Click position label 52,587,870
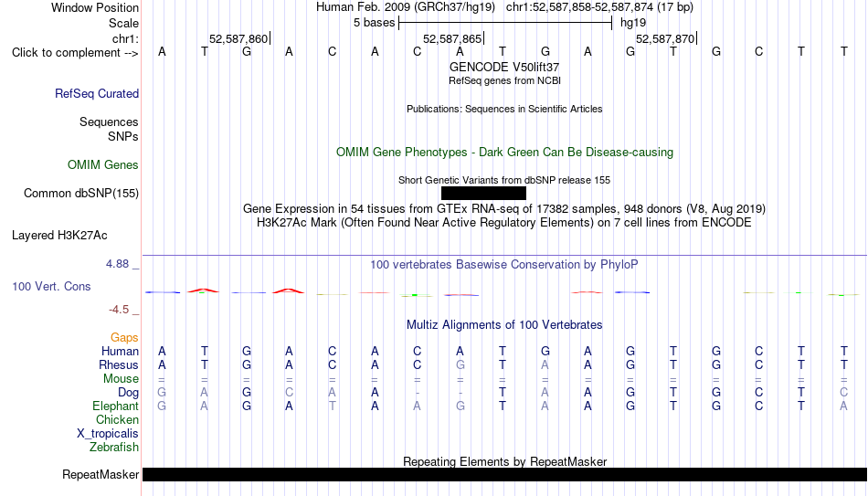This screenshot has height=496, width=868. point(665,38)
